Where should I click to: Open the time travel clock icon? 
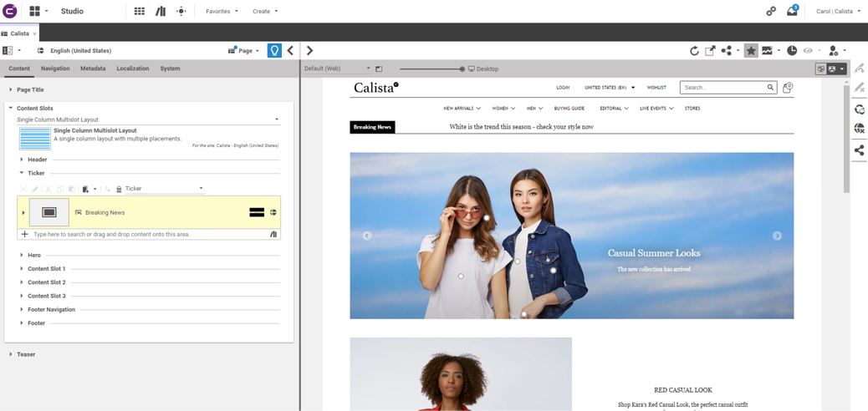click(792, 51)
